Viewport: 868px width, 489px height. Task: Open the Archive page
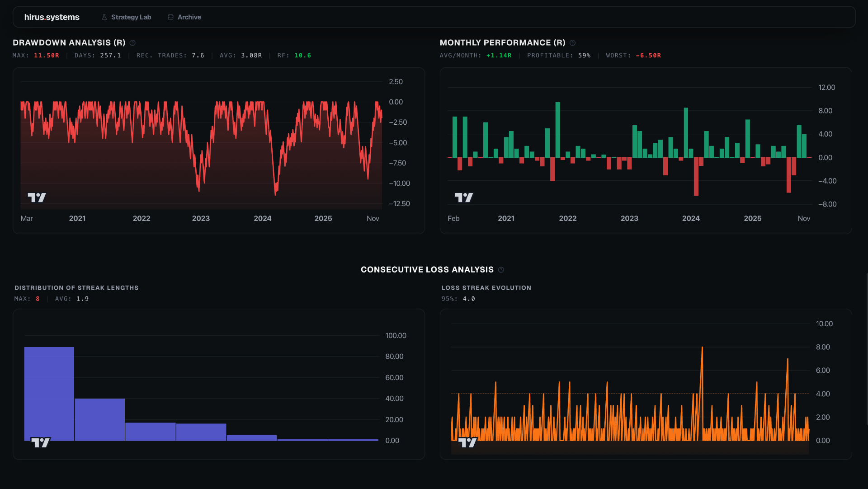[184, 17]
